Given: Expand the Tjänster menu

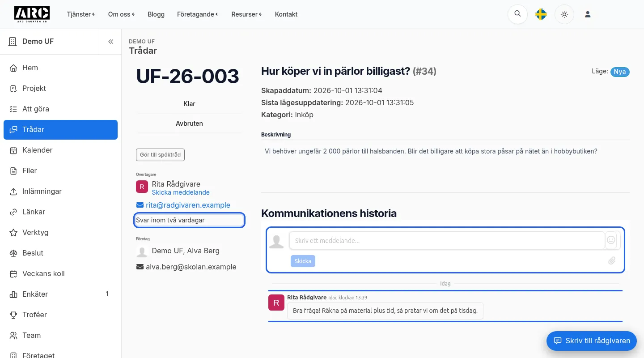Looking at the screenshot, I should tap(80, 14).
